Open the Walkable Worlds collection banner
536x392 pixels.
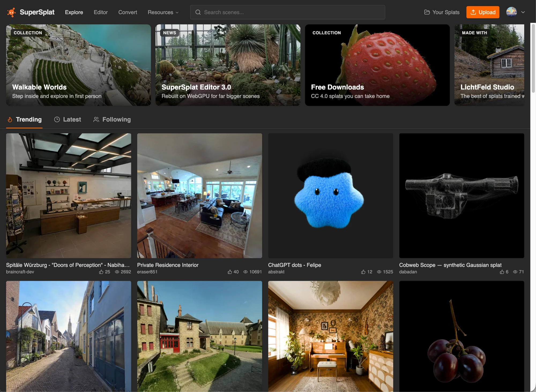pyautogui.click(x=79, y=65)
